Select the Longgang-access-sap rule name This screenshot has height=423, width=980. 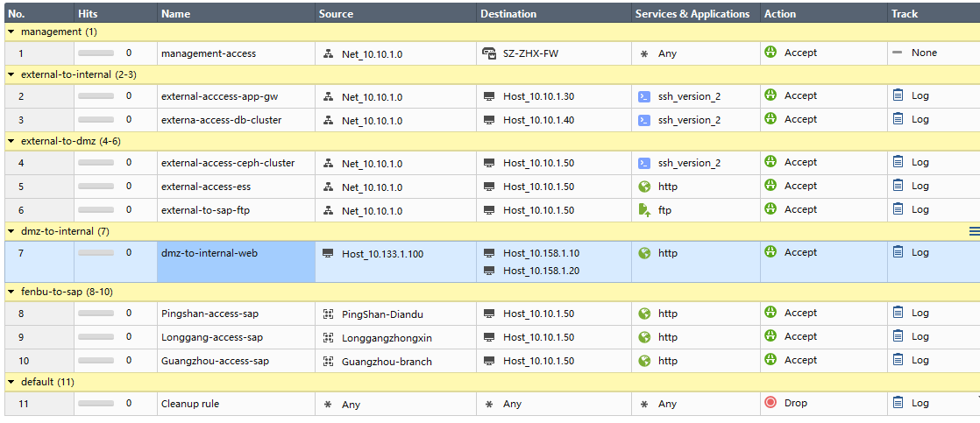point(212,337)
